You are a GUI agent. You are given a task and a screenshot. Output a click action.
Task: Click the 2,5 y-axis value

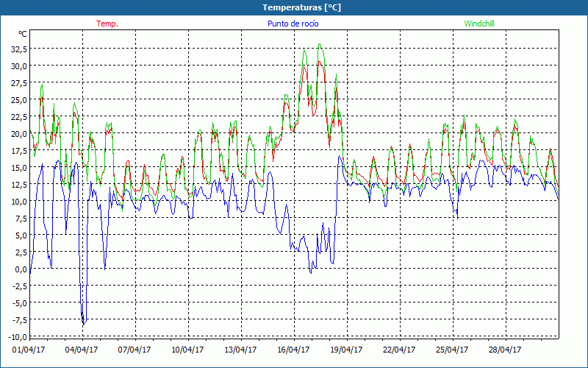[20, 252]
